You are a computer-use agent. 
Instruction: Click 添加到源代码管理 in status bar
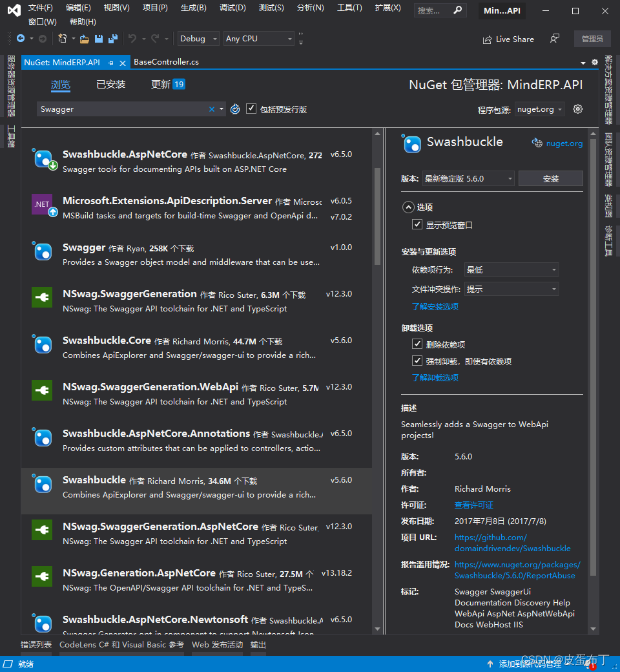[530, 664]
